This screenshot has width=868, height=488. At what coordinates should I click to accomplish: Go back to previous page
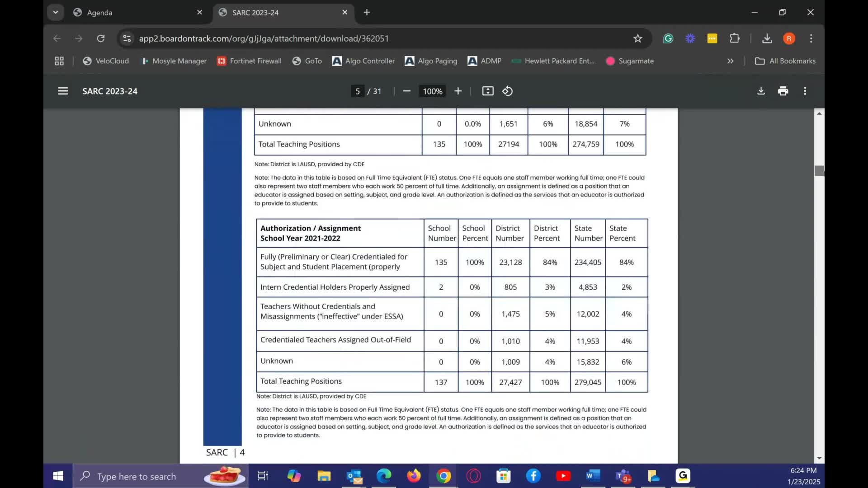click(x=57, y=38)
